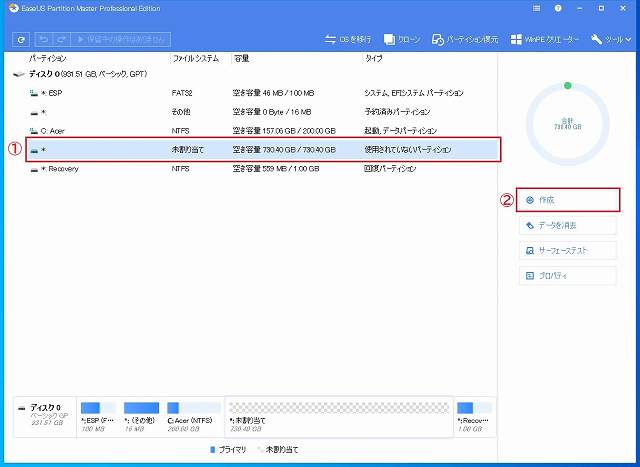Click the 未割り当て legend entry
The width and height of the screenshot is (640, 467).
click(279, 450)
